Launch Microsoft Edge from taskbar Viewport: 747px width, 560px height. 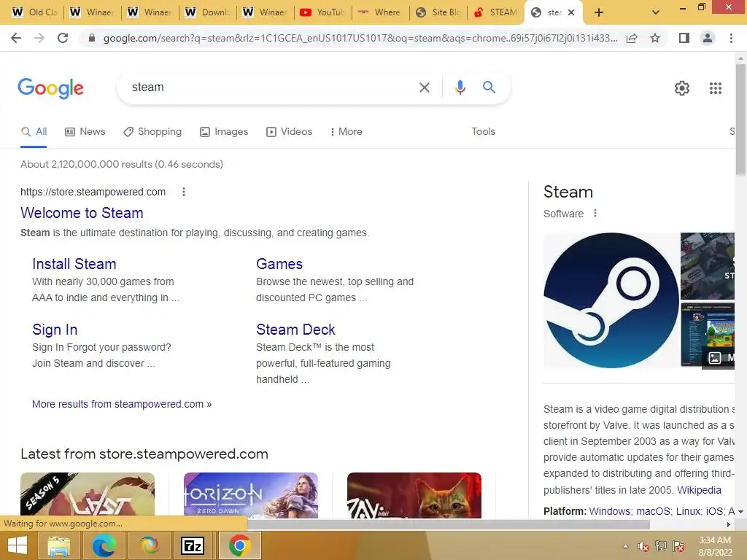click(x=104, y=545)
